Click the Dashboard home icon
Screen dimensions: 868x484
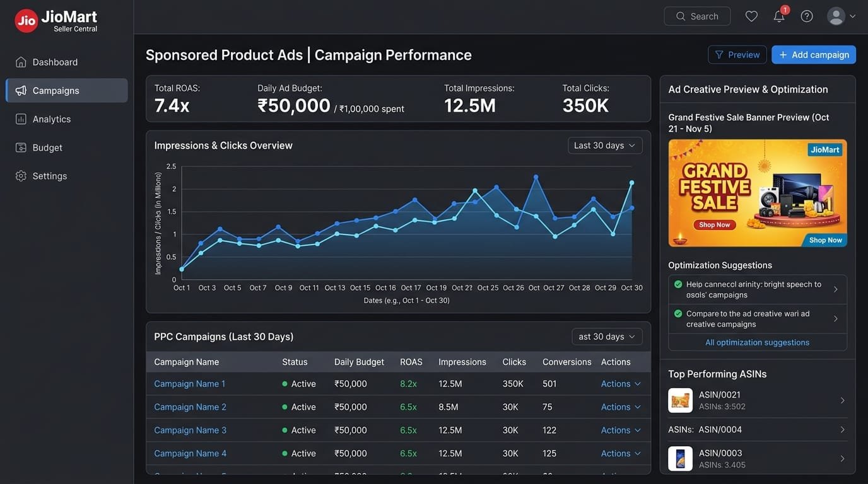pyautogui.click(x=21, y=62)
